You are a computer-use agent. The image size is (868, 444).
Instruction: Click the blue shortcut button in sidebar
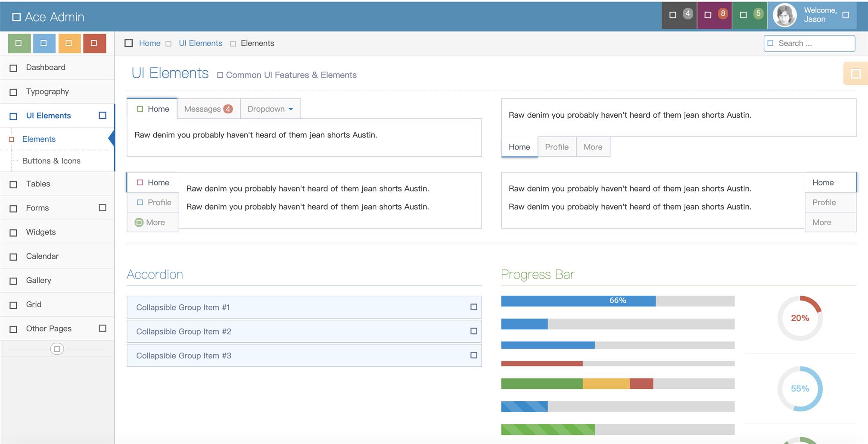pos(44,44)
